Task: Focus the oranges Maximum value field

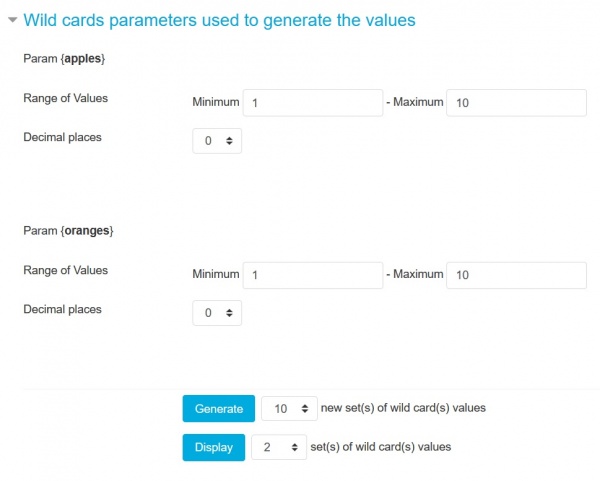Action: [515, 275]
